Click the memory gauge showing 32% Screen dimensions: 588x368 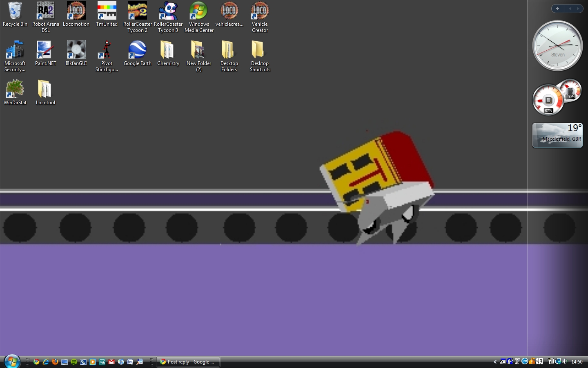point(570,90)
